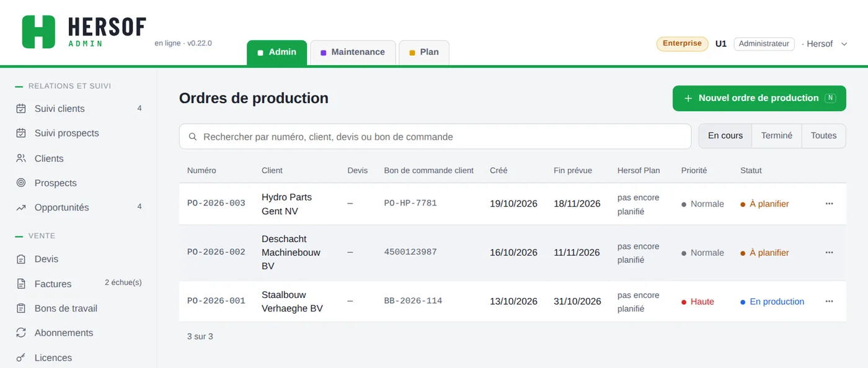Click the plus icon on Nouvel ordre button

[x=688, y=98]
